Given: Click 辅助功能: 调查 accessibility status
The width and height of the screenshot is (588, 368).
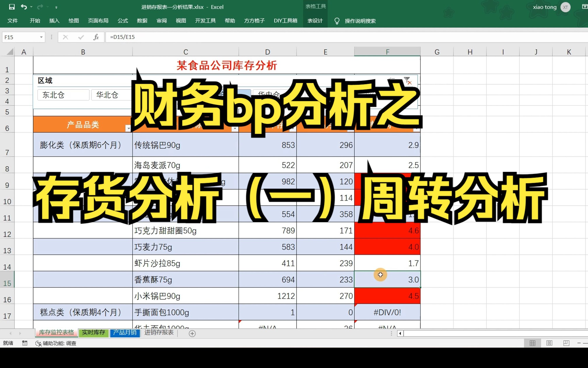Looking at the screenshot, I should (56, 343).
